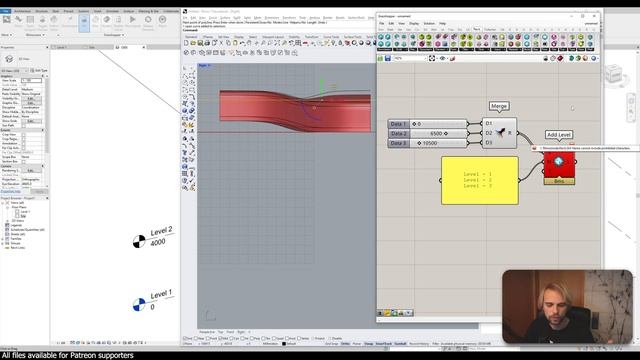Click highlighted Grasshopper button in Revit ribbon
Screen dimensions: 640x360
pyautogui.click(x=84, y=23)
